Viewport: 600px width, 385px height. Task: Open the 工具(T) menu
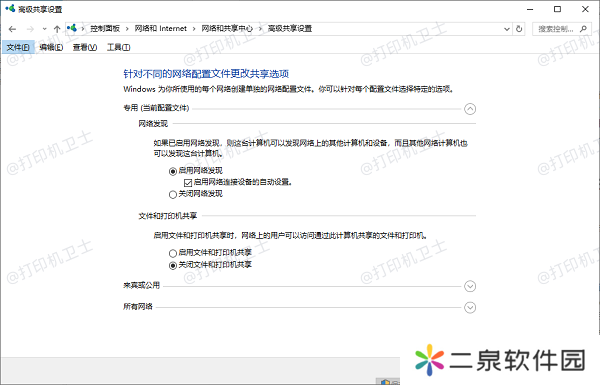pyautogui.click(x=119, y=47)
